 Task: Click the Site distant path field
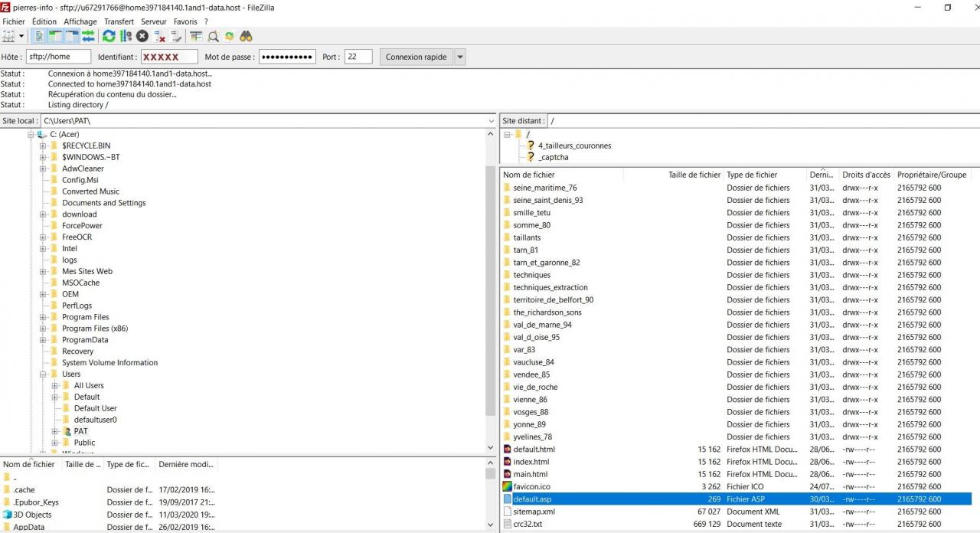[763, 121]
